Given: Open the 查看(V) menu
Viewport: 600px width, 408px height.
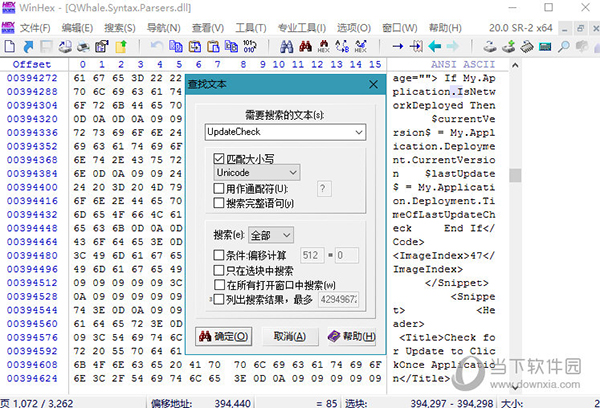Looking at the screenshot, I should click(x=208, y=28).
